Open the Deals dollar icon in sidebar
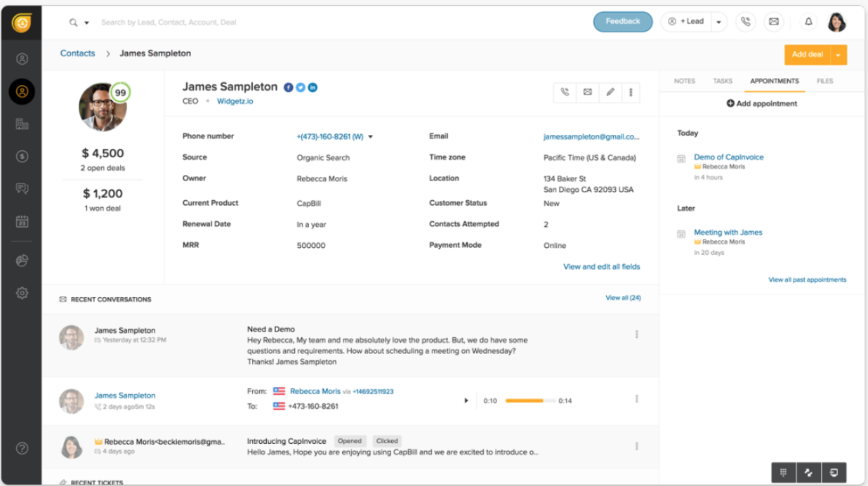Image resolution: width=868 pixels, height=486 pixels. point(22,156)
